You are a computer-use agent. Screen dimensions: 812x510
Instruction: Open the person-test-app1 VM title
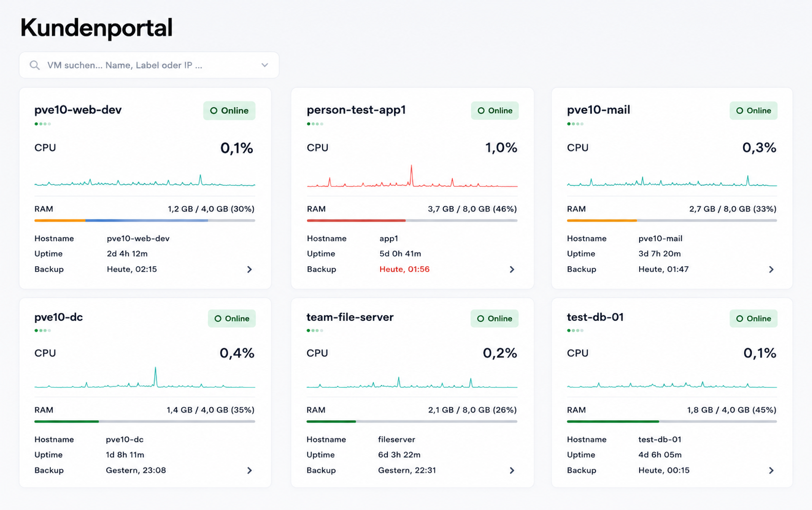tap(357, 110)
